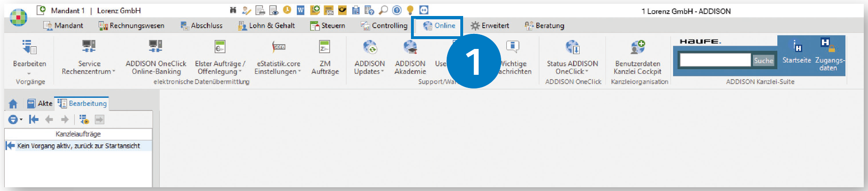Click the TeamViewer double-arrow icon

[424, 10]
